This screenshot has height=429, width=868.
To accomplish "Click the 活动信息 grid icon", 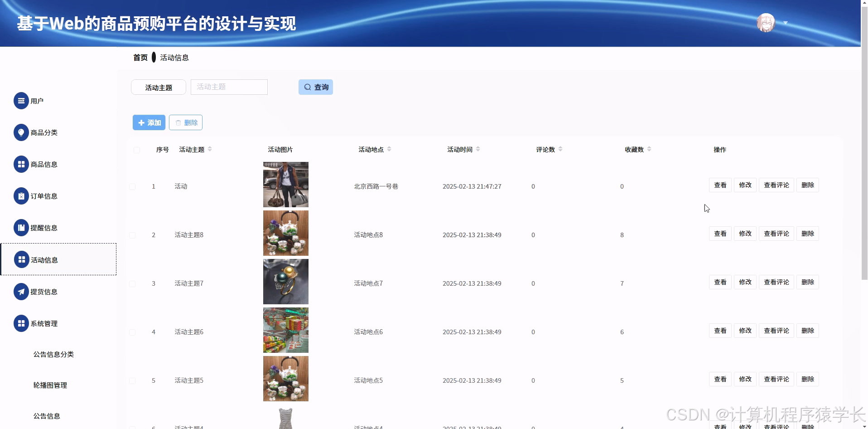I will (21, 259).
